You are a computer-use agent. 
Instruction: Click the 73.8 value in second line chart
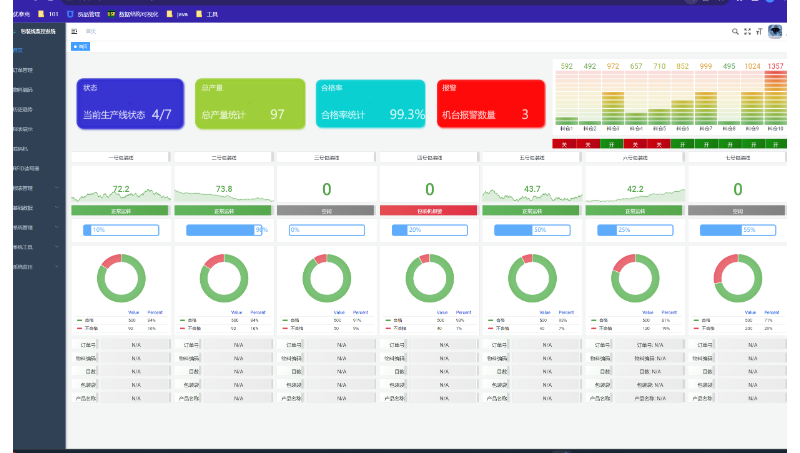[x=224, y=189]
